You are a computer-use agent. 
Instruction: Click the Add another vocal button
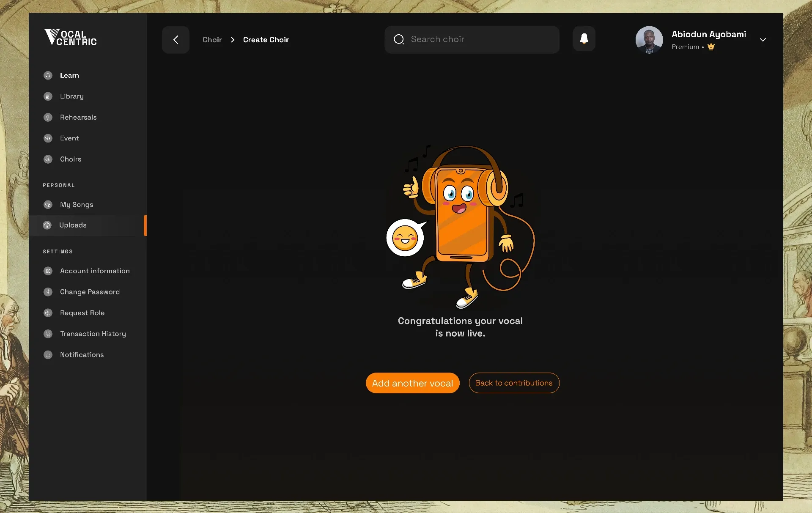click(412, 383)
